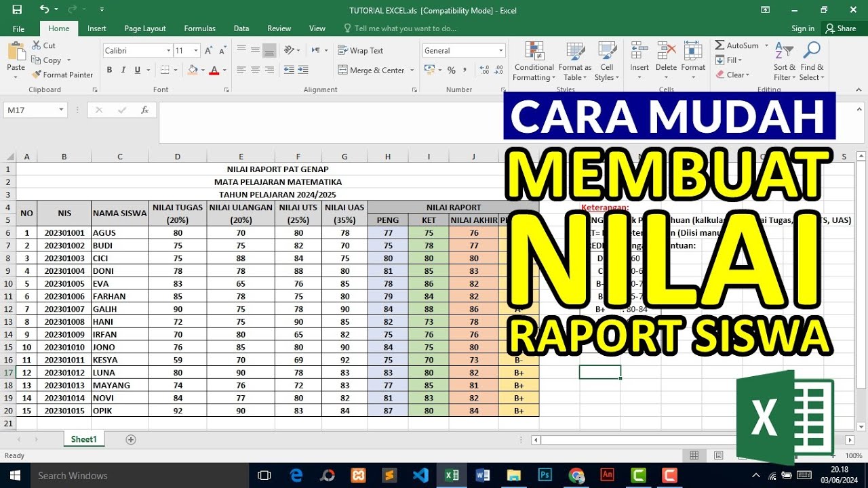This screenshot has height=488, width=868.
Task: Open the font name dropdown showing Calibri
Action: (x=169, y=51)
